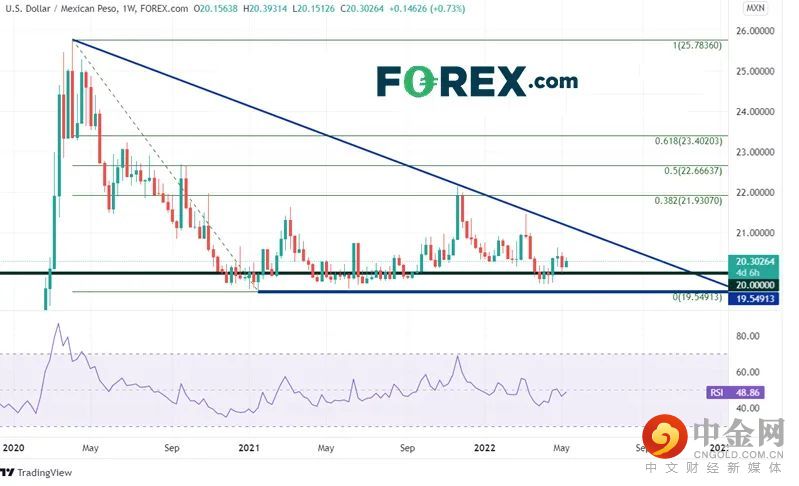Click the FOREX.com source label in header
Screen dimensions: 799x486
point(164,9)
